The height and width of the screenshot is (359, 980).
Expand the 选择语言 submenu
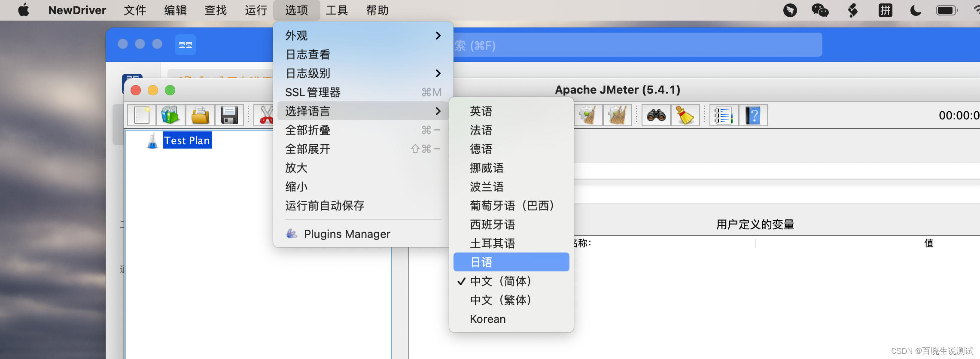(363, 111)
